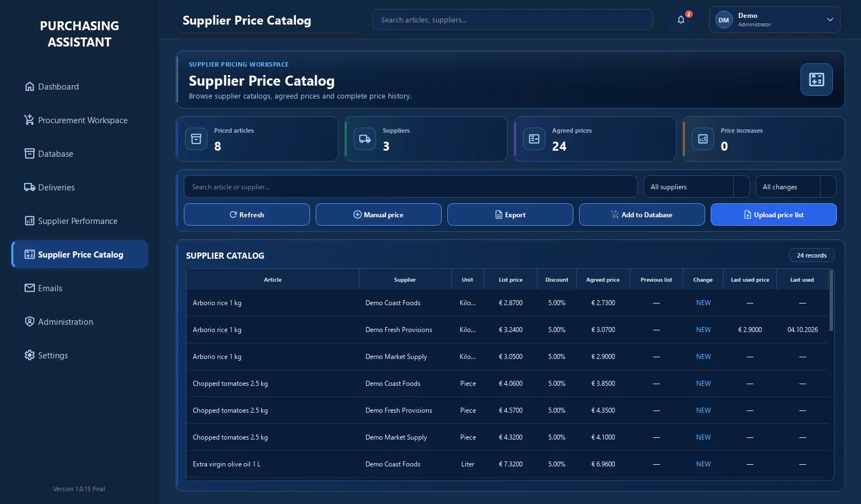
Task: Click the € 2.9000 last used price cell
Action: 750,330
